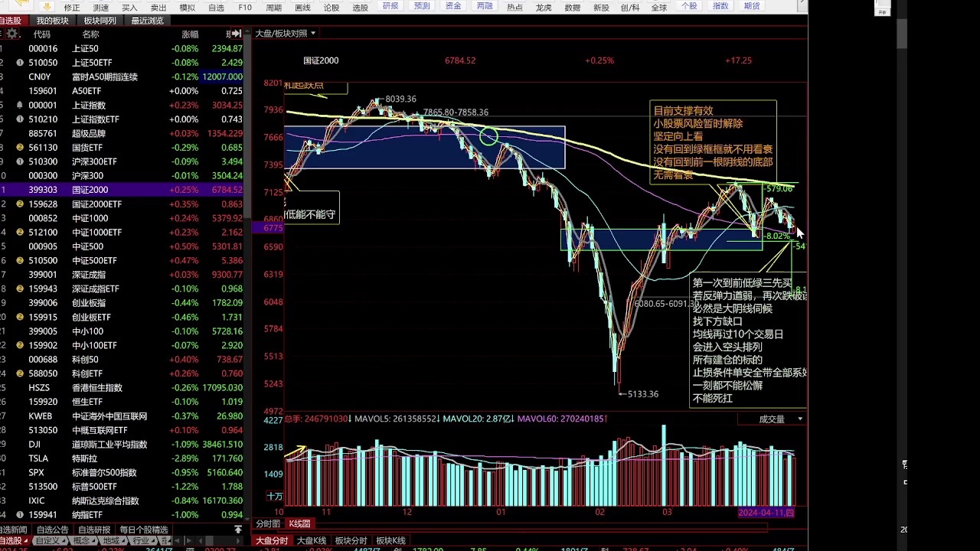Select the 纳斯达克综合指数 row
Viewport: 980px width, 551px height.
point(122,500)
